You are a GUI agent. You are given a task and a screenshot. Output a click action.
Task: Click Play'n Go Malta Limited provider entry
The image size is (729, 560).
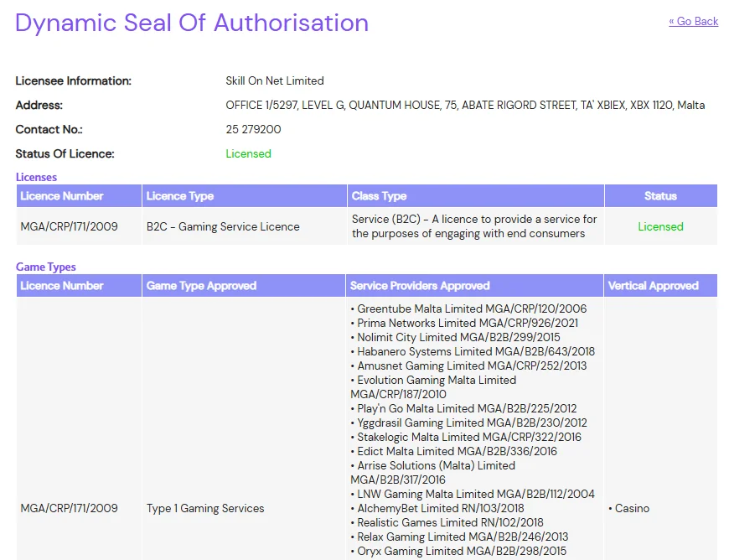pyautogui.click(x=463, y=408)
